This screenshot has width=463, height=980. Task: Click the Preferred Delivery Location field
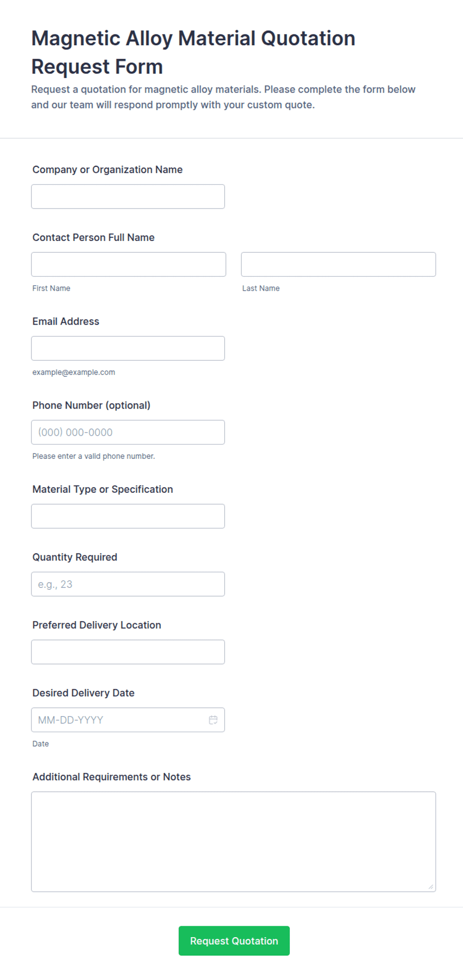(x=128, y=652)
